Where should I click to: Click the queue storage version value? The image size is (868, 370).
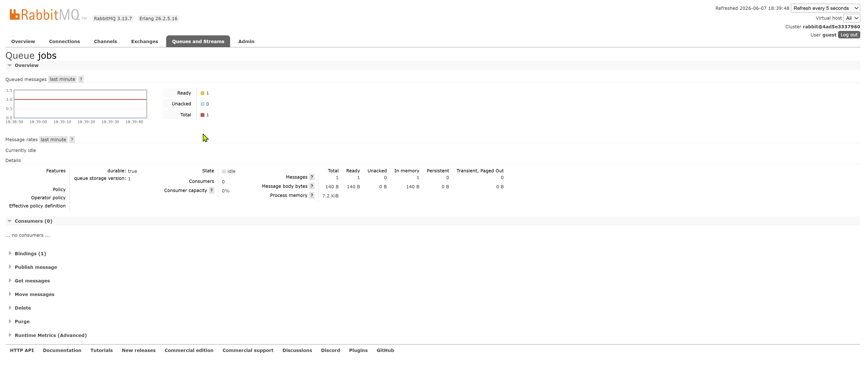click(x=129, y=178)
